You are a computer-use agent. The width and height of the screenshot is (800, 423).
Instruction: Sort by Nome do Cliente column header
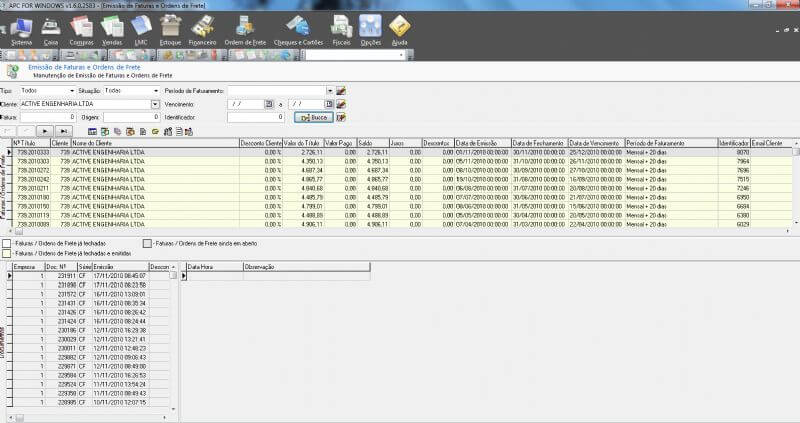(x=155, y=143)
